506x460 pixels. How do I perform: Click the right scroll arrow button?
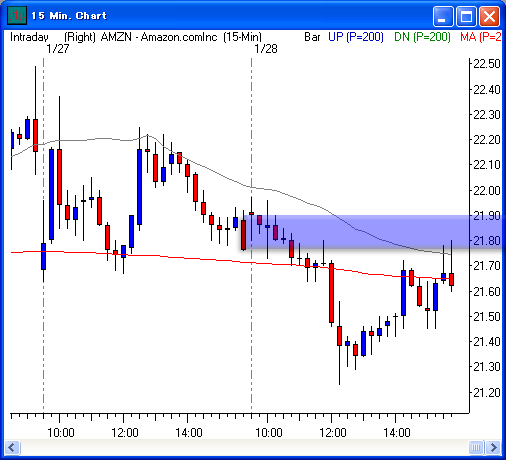click(x=493, y=447)
